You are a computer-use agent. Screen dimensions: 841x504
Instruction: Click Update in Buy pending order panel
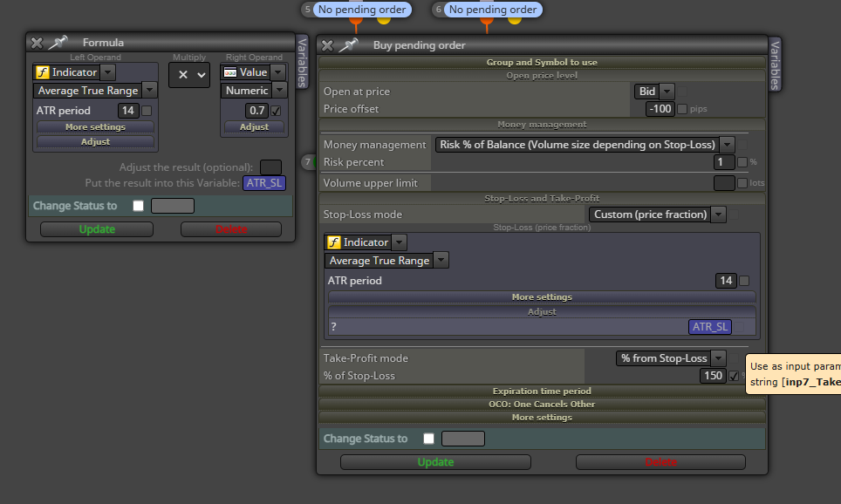(435, 462)
